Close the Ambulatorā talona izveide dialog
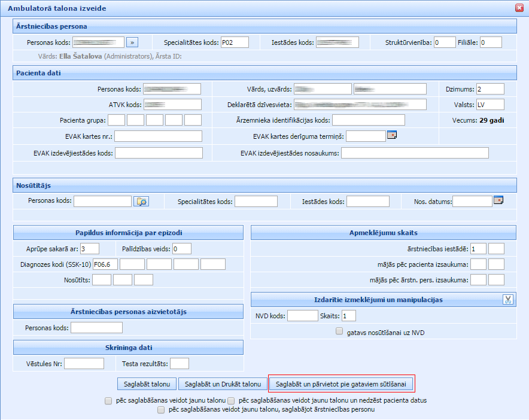Viewport: 529px width, 420px height. 519,8
